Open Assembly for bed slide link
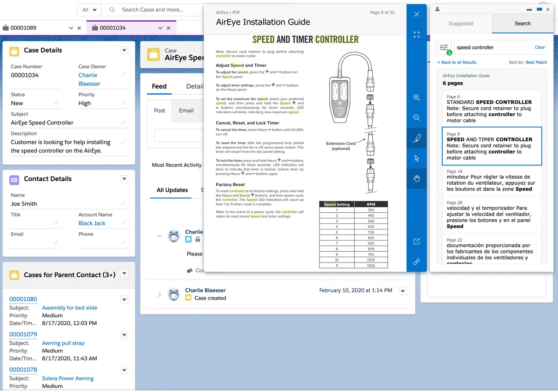The height and width of the screenshot is (392, 558). click(70, 308)
